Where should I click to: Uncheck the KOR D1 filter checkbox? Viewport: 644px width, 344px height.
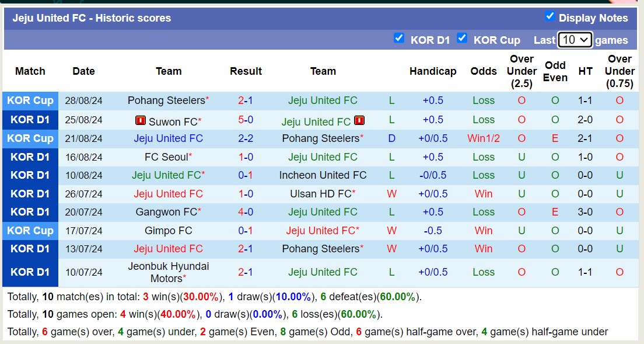tap(399, 38)
